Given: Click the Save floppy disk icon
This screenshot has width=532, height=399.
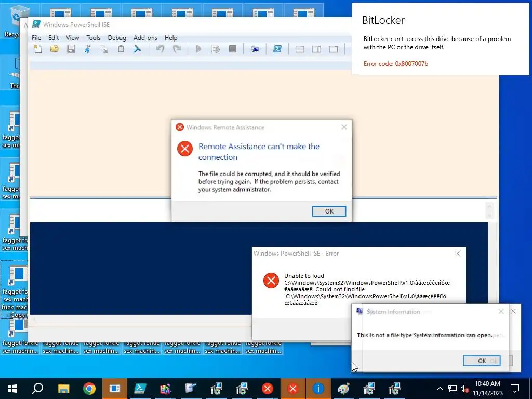Looking at the screenshot, I should coord(71,49).
